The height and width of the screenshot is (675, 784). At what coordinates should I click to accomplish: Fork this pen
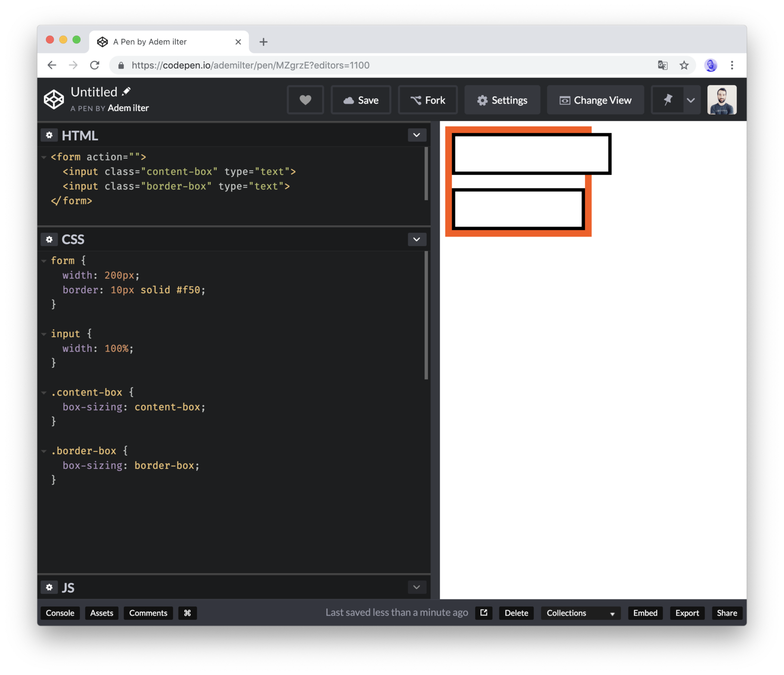click(428, 100)
